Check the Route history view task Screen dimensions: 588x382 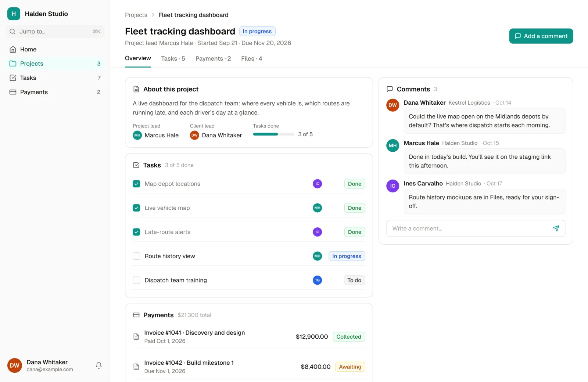pyautogui.click(x=136, y=256)
